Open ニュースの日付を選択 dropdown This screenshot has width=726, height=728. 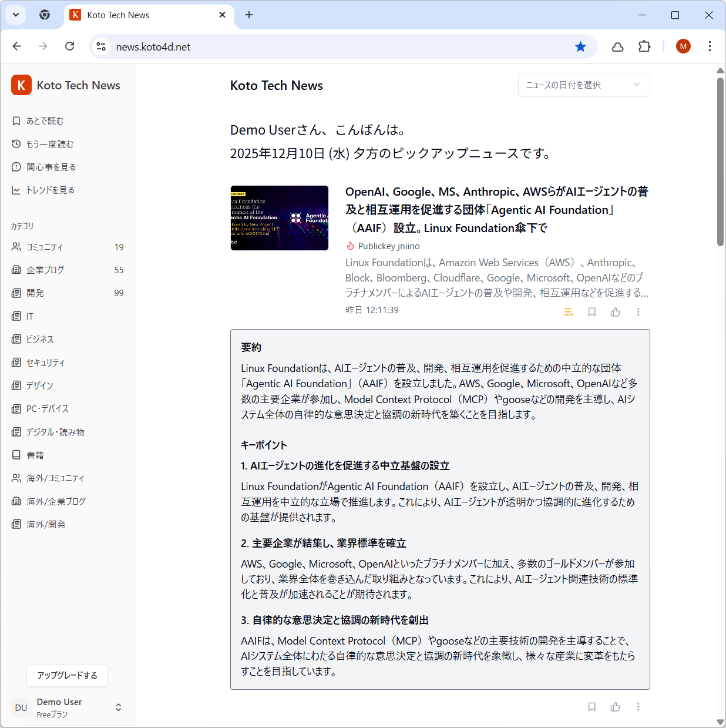pyautogui.click(x=584, y=85)
